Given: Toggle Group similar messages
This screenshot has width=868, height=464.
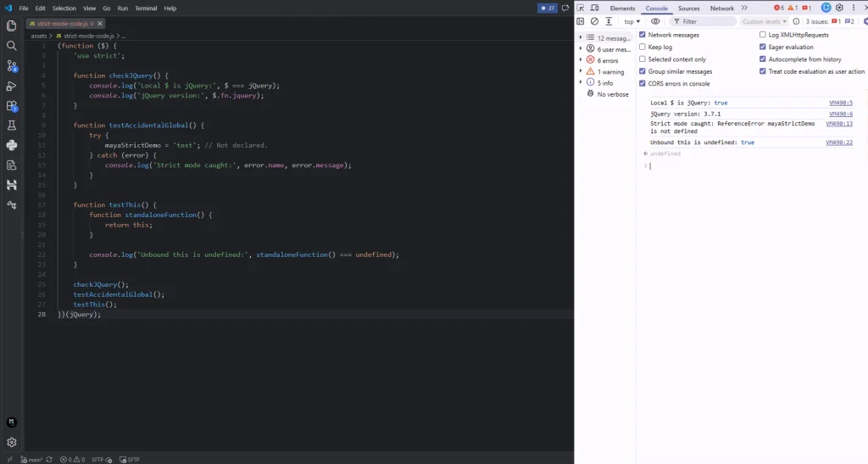Looking at the screenshot, I should tap(643, 71).
